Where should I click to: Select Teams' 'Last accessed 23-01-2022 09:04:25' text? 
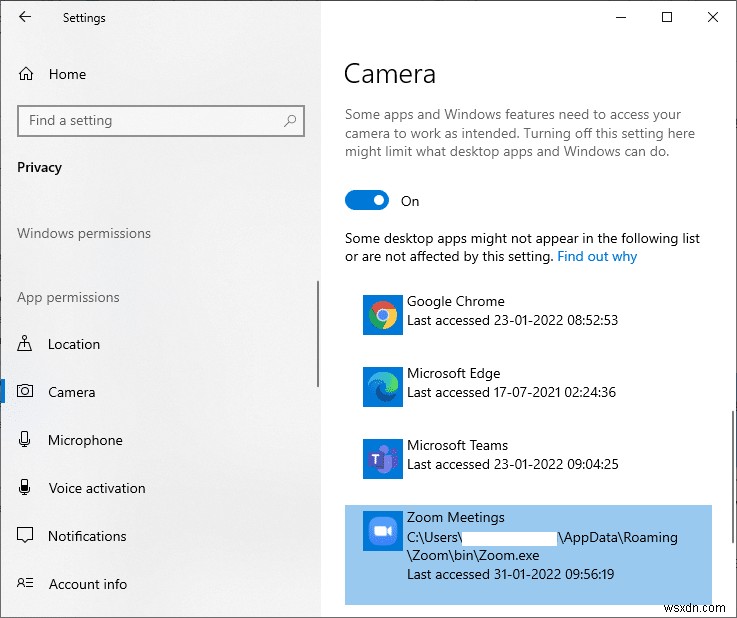(513, 464)
